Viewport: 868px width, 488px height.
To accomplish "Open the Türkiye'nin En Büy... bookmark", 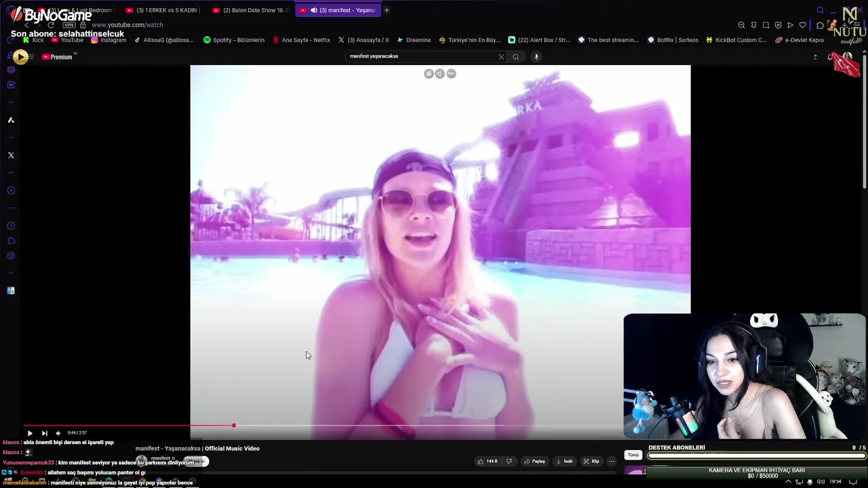I will coord(469,40).
